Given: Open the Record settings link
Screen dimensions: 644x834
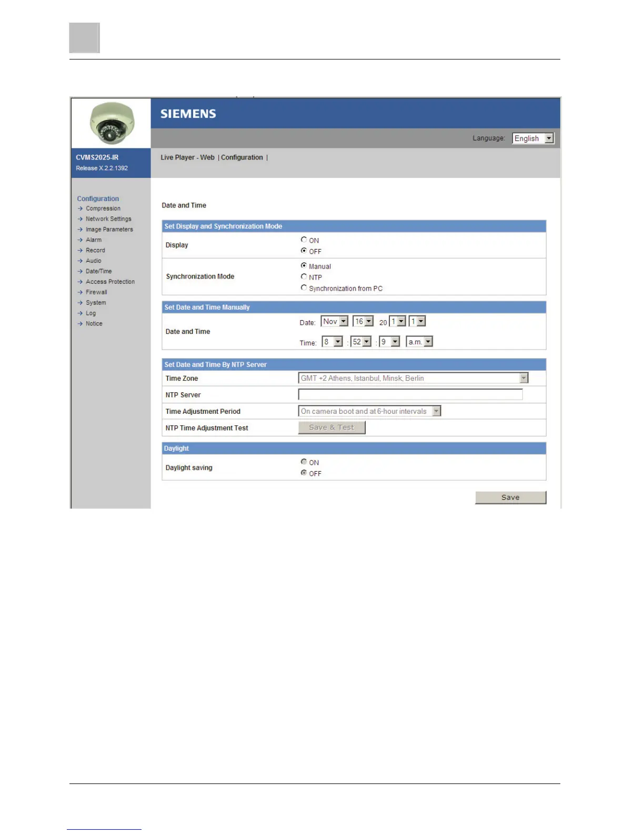Looking at the screenshot, I should tap(95, 251).
